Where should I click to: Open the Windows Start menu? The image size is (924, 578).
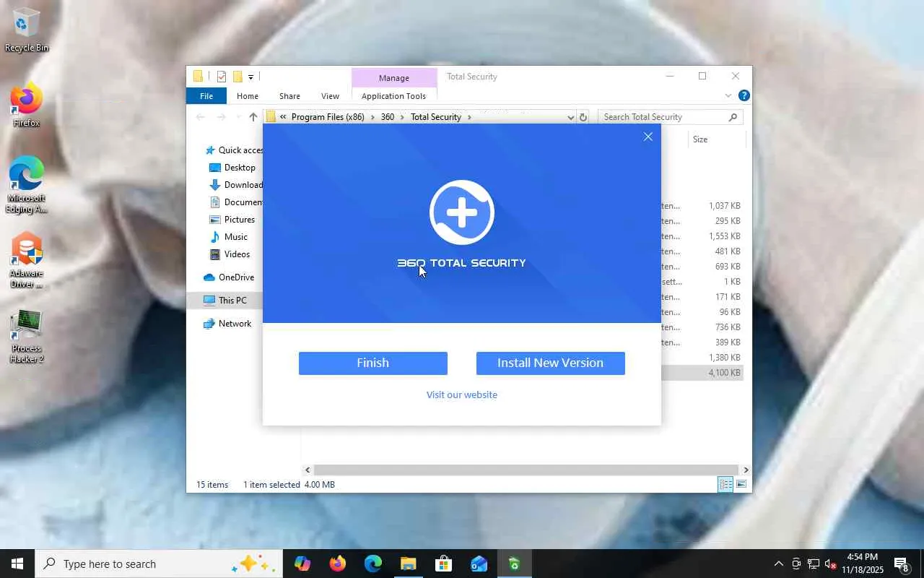point(17,564)
